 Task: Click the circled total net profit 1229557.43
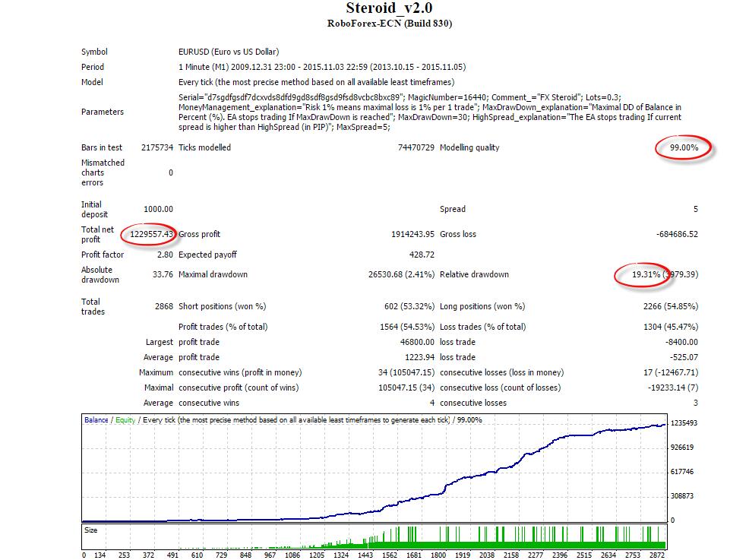tap(151, 234)
